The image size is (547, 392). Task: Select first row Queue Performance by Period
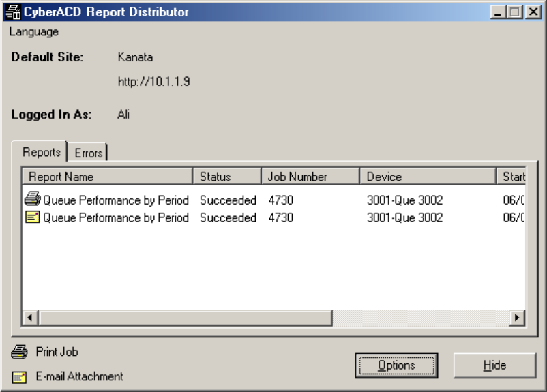point(116,200)
